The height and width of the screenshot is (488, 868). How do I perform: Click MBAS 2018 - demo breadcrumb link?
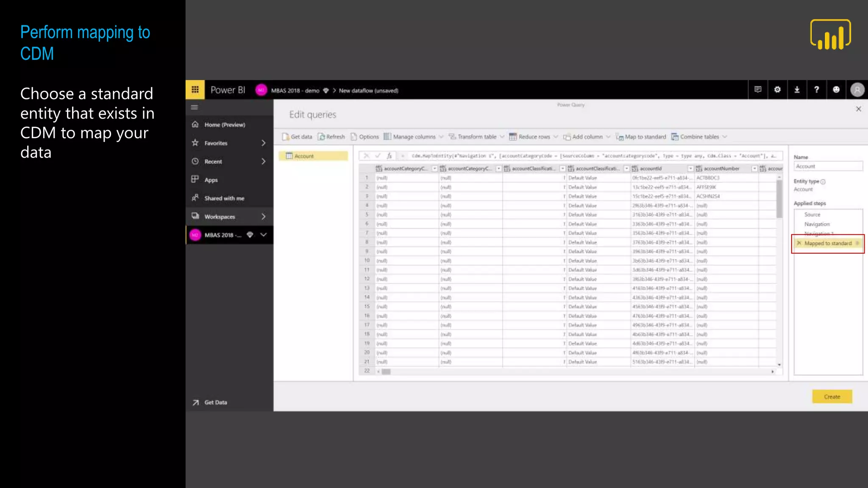(295, 91)
